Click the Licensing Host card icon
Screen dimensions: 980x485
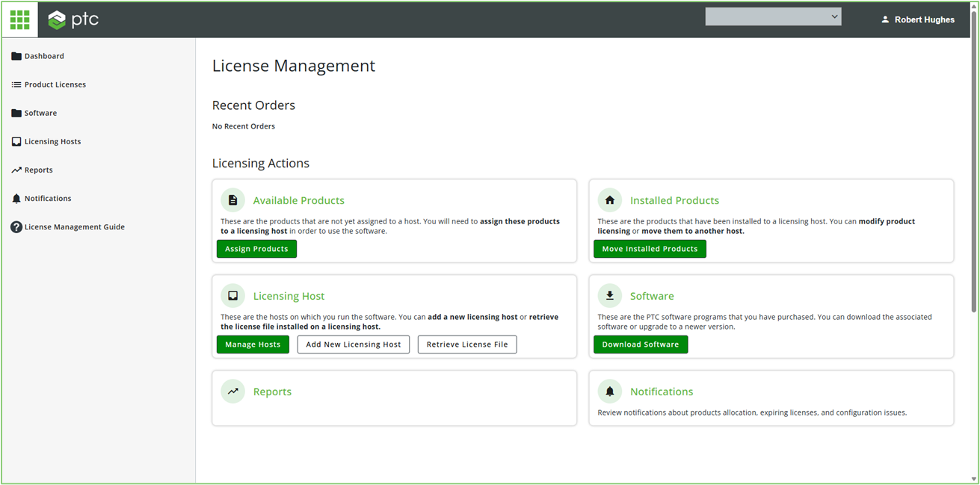coord(232,296)
